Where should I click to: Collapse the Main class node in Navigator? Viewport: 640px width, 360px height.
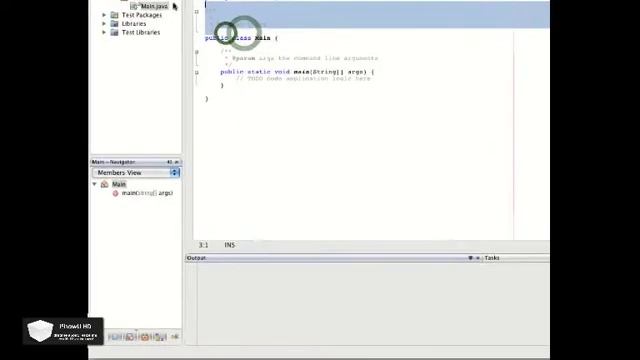click(95, 184)
